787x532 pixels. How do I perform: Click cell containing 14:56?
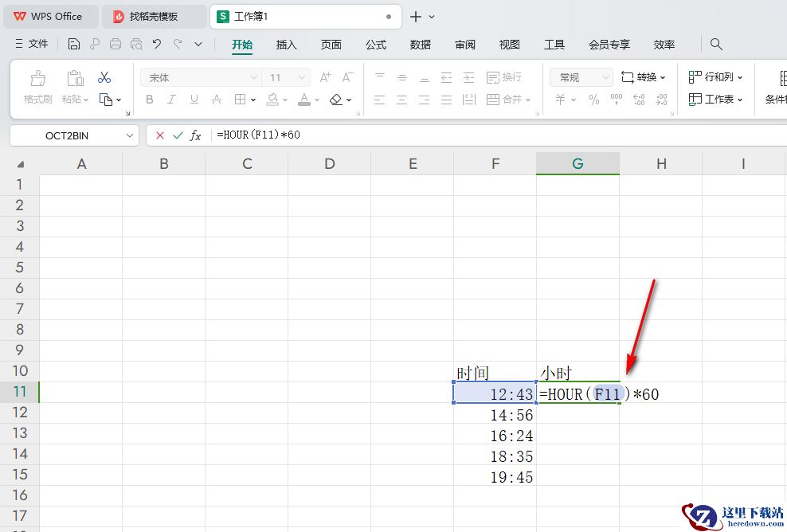coord(495,415)
